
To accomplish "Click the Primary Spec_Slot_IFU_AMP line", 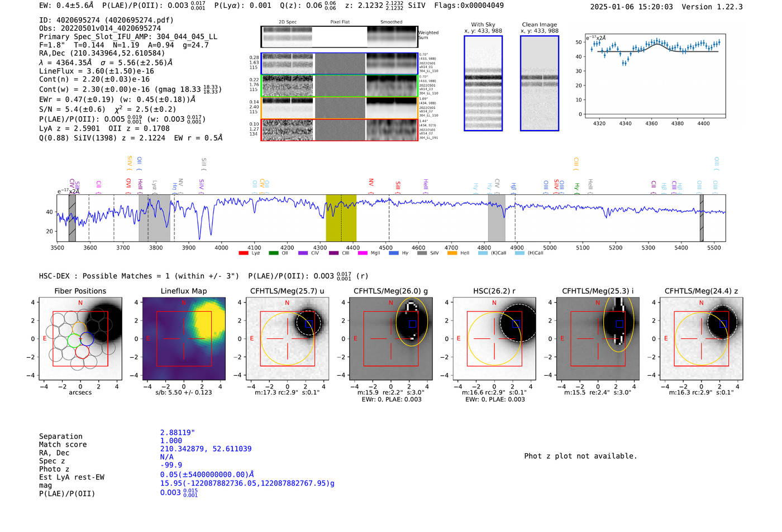I will (x=128, y=36).
